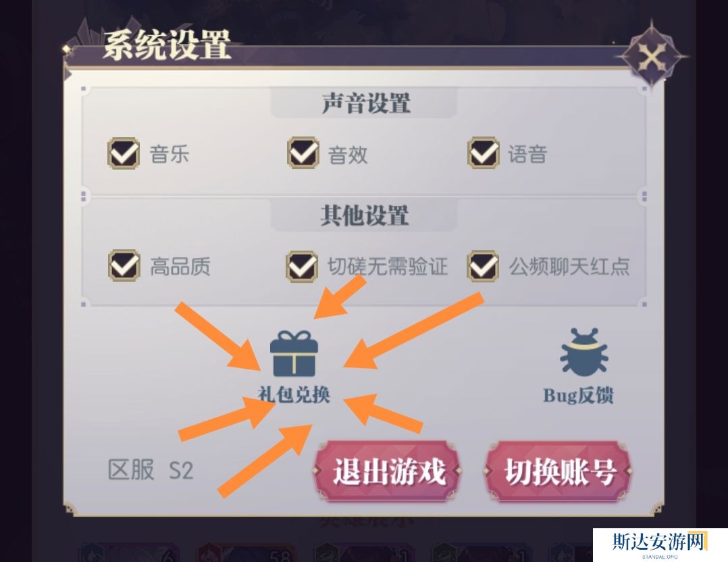The height and width of the screenshot is (562, 728).
Task: Open the 礼包兑换 gift box icon
Action: (294, 353)
